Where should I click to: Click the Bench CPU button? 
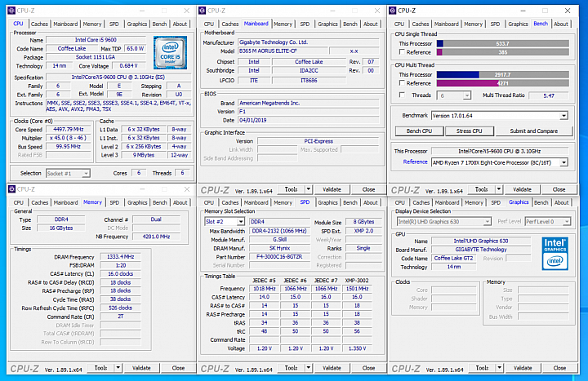419,131
